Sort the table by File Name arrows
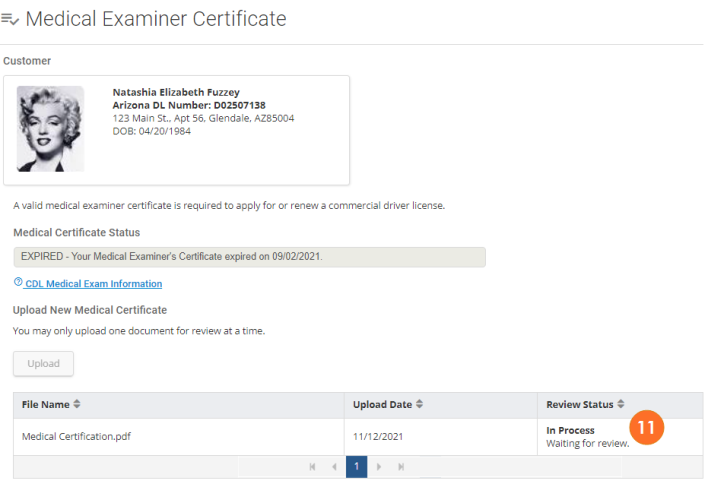Screen dimensions: 708x487 click(77, 404)
